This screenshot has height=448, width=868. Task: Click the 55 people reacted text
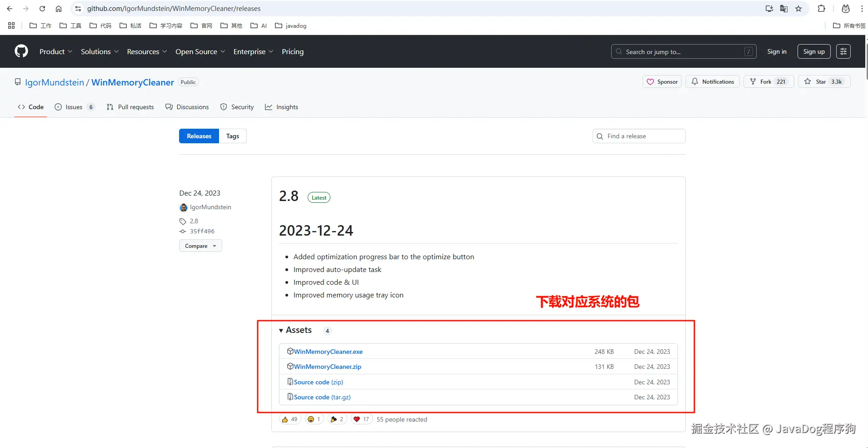coord(402,419)
